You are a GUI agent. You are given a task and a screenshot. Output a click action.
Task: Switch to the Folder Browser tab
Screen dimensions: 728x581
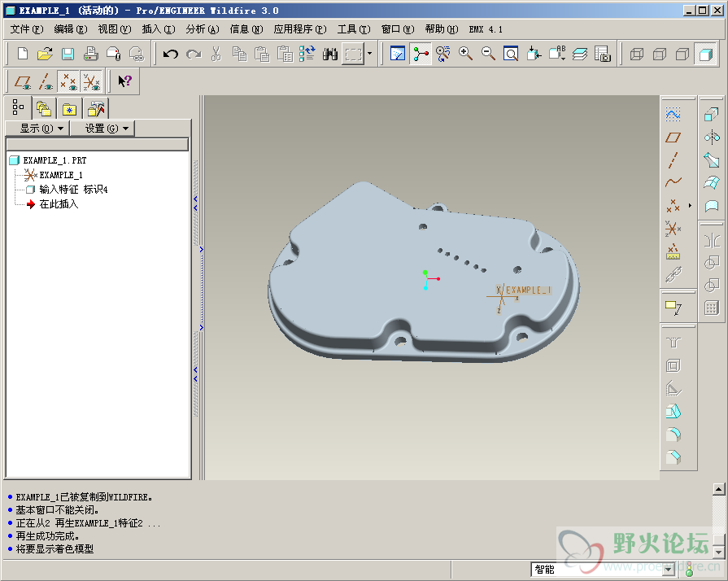click(44, 109)
